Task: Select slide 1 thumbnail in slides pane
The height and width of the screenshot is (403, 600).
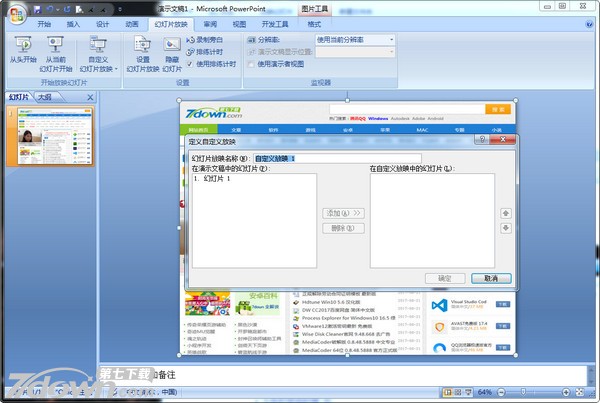Action: tap(55, 136)
